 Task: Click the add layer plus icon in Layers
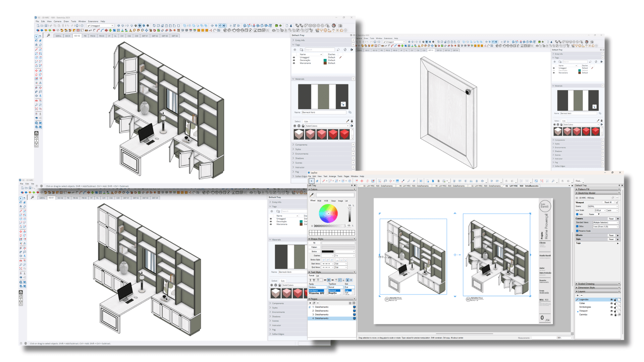[x=578, y=295]
